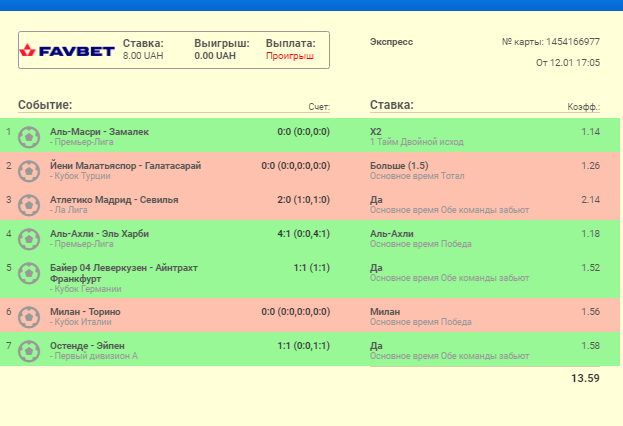Open the Аль-Масри - Замалек event
Viewport: 623px width, 426px height.
99,131
